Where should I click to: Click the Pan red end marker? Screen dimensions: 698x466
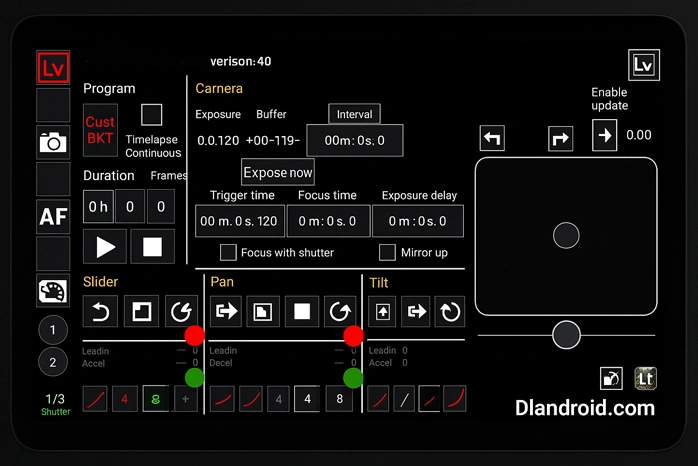353,336
